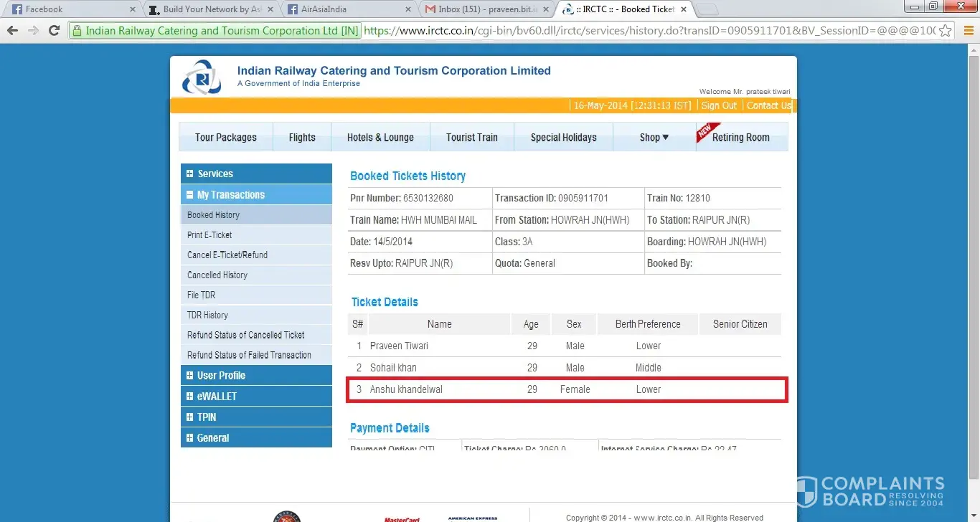Image resolution: width=980 pixels, height=522 pixels.
Task: Click the Transaction ID 0905911701 cell
Action: coord(568,198)
